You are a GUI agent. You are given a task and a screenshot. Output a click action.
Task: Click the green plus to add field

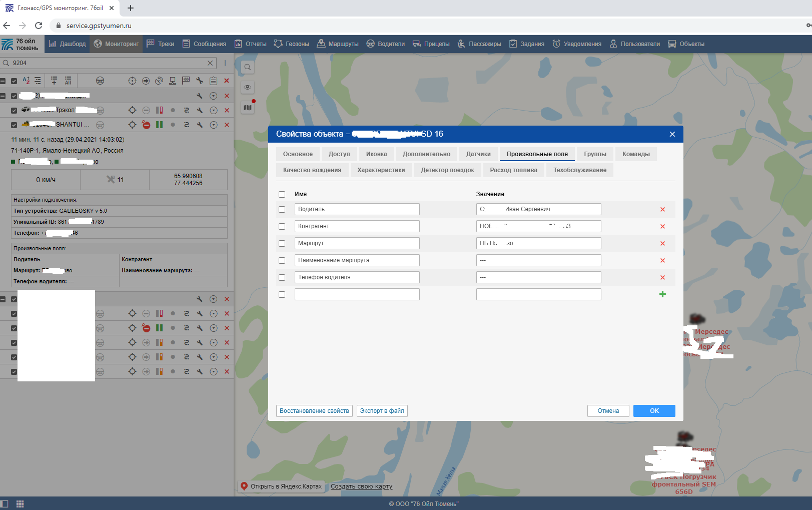click(x=662, y=294)
